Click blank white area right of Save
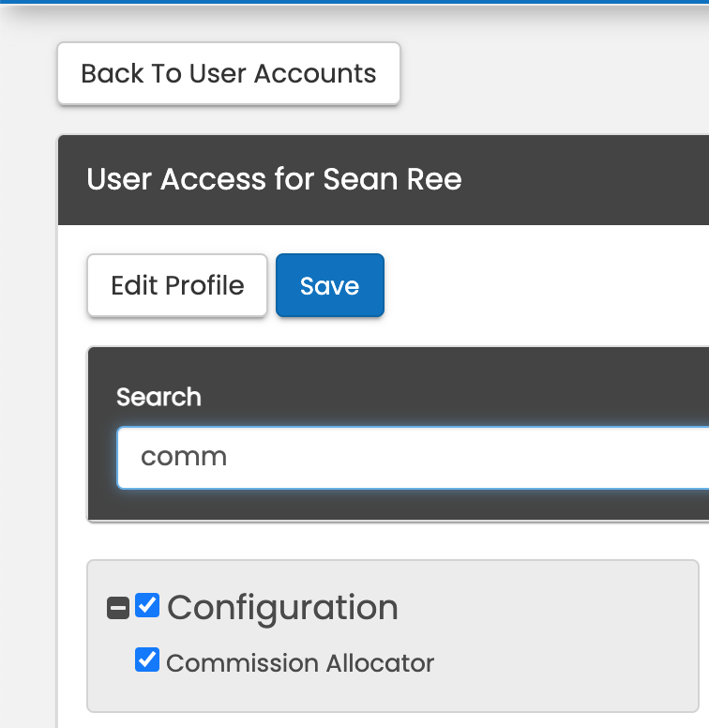This screenshot has width=709, height=728. pos(544,285)
